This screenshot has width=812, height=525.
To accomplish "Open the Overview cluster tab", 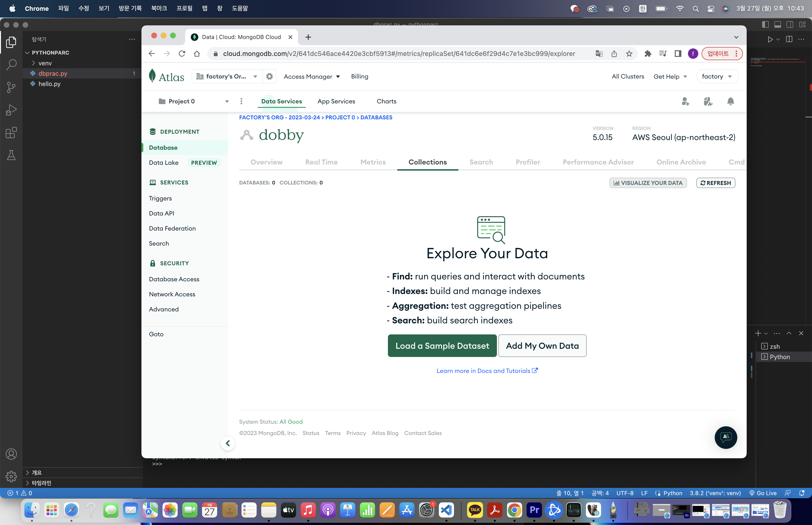I will click(266, 162).
